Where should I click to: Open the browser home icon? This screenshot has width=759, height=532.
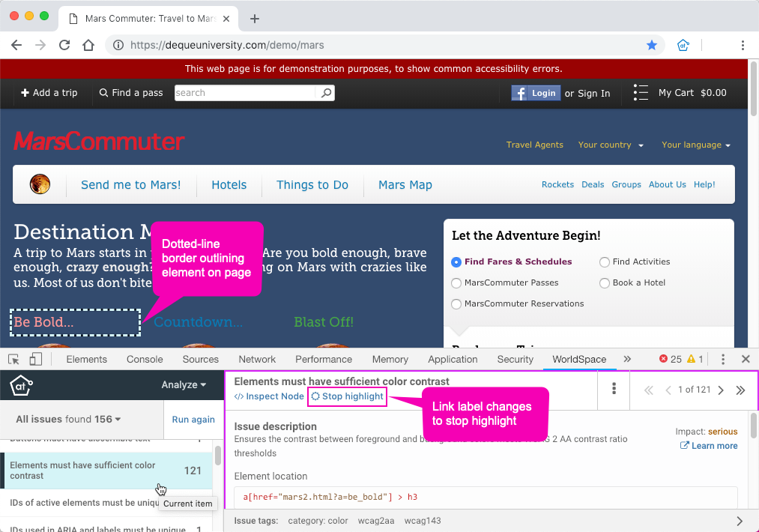tap(88, 45)
